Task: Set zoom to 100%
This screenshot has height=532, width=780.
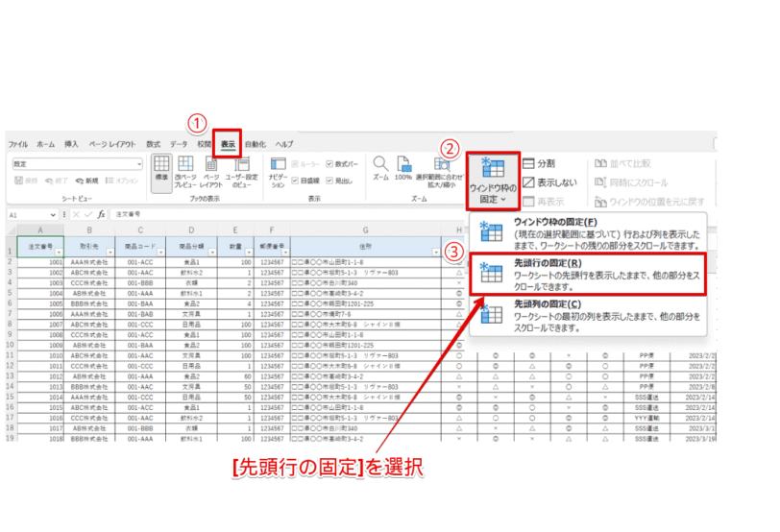Action: [403, 168]
